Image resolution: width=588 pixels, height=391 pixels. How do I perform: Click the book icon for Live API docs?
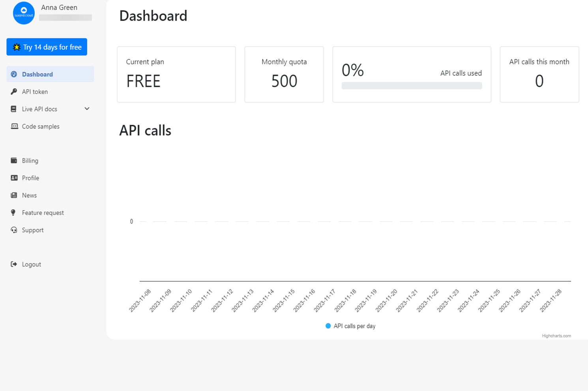[14, 109]
